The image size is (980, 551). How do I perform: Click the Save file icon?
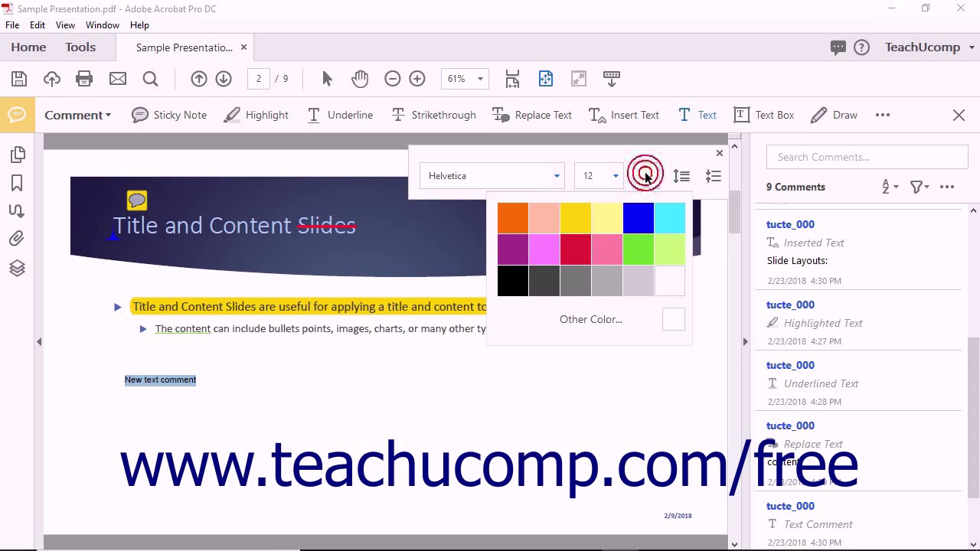[19, 79]
